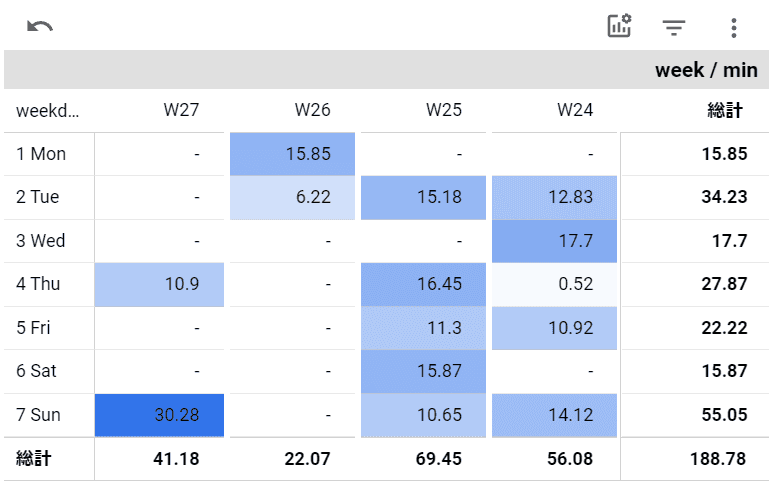Select the 1 Mon row label
The height and width of the screenshot is (483, 769).
coord(41,154)
